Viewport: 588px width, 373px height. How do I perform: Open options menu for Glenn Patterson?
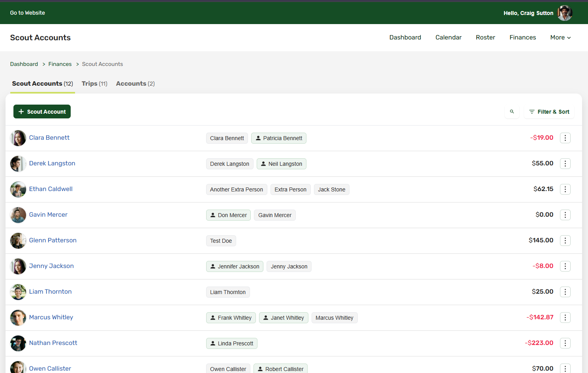(x=565, y=240)
